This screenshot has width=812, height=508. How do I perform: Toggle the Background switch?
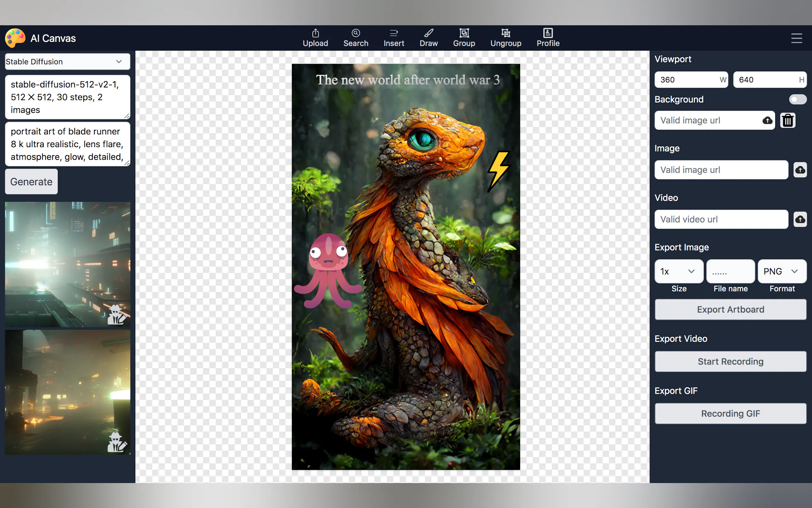pos(797,99)
